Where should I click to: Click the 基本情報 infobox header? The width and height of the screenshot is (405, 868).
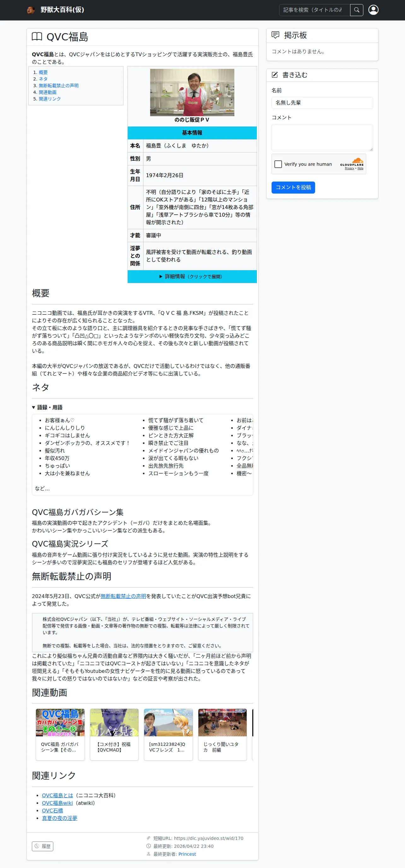pos(192,133)
